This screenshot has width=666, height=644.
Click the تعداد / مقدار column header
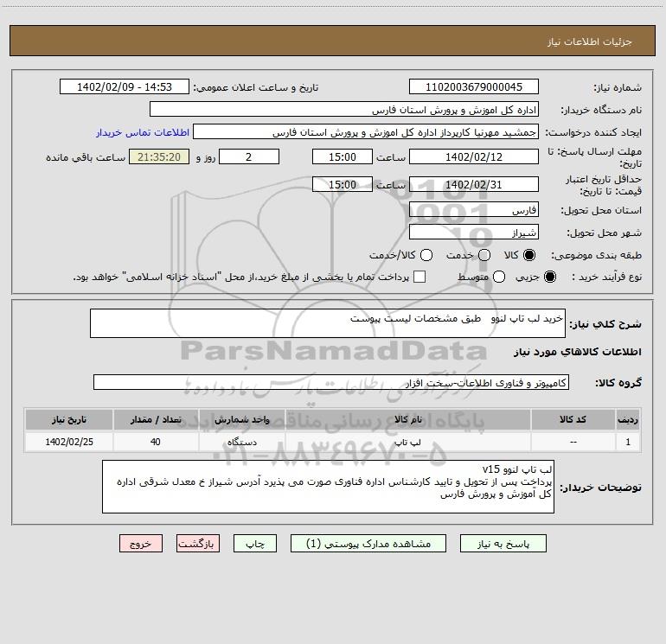click(x=156, y=419)
